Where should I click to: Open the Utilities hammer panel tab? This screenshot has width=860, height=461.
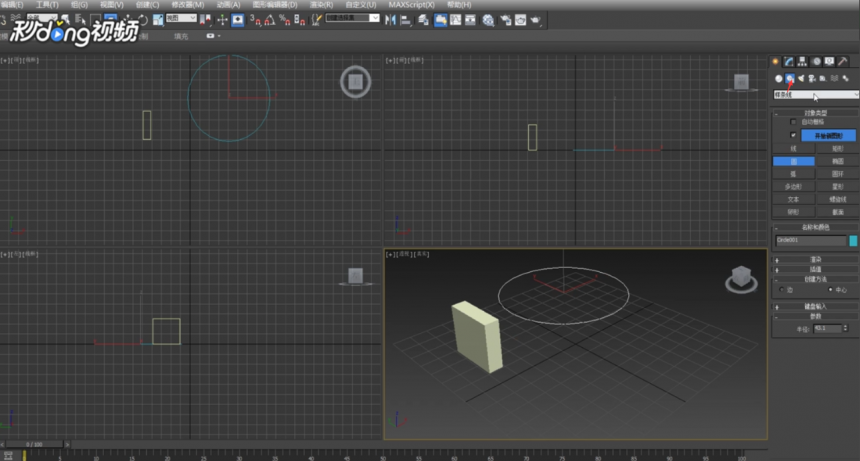click(x=843, y=61)
